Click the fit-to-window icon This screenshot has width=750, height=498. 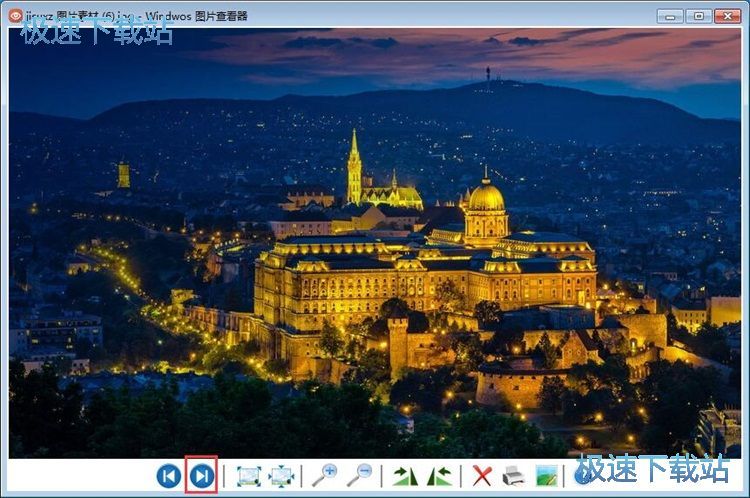click(x=249, y=476)
